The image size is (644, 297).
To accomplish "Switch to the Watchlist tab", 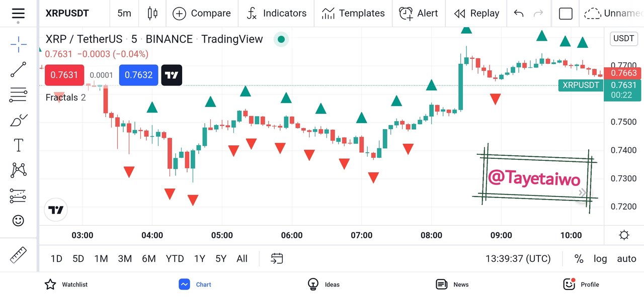I will click(x=66, y=284).
